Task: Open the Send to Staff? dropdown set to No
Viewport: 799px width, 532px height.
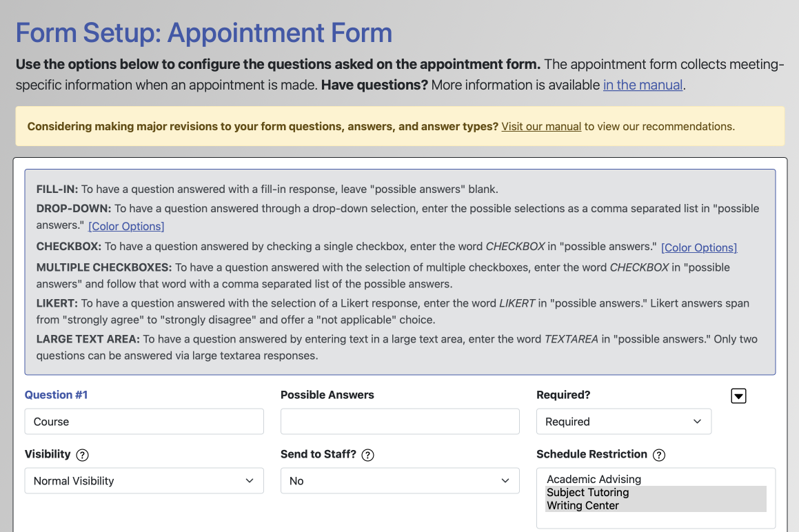Action: click(399, 481)
